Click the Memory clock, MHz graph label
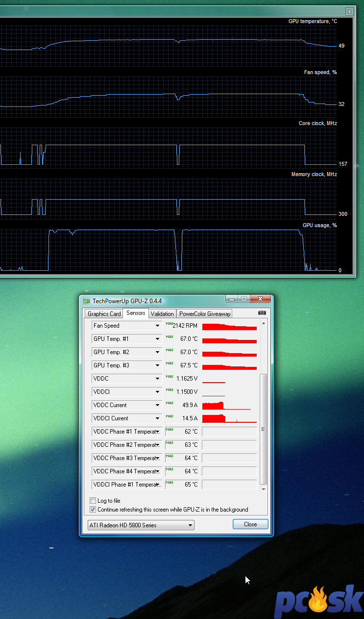The width and height of the screenshot is (364, 619). (x=314, y=174)
